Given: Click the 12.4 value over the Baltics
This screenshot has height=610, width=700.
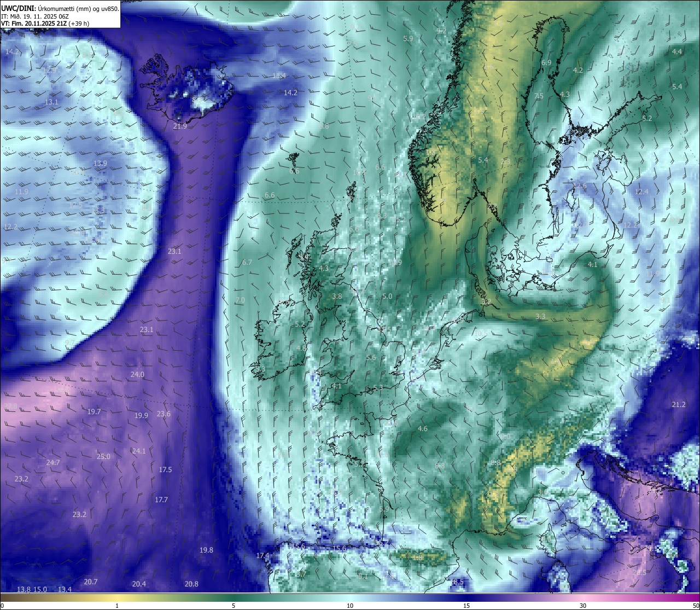Looking at the screenshot, I should (x=641, y=191).
